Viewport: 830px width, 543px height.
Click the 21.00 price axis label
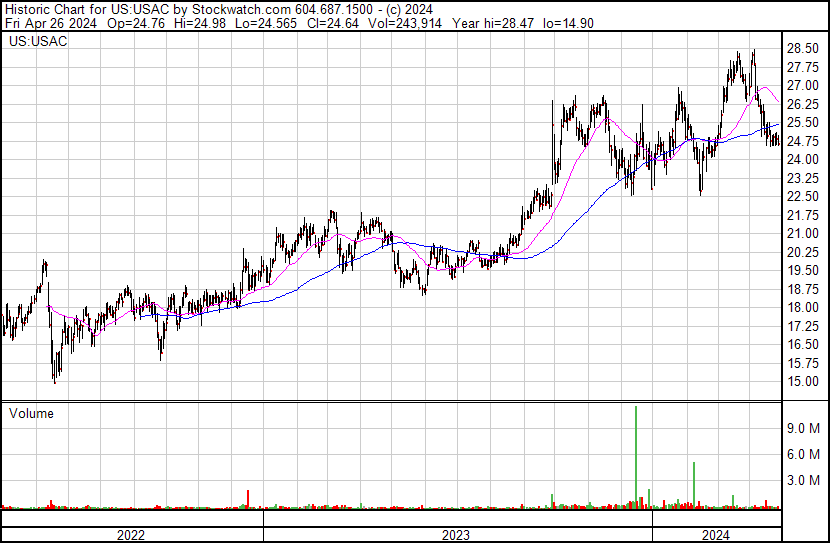(803, 233)
